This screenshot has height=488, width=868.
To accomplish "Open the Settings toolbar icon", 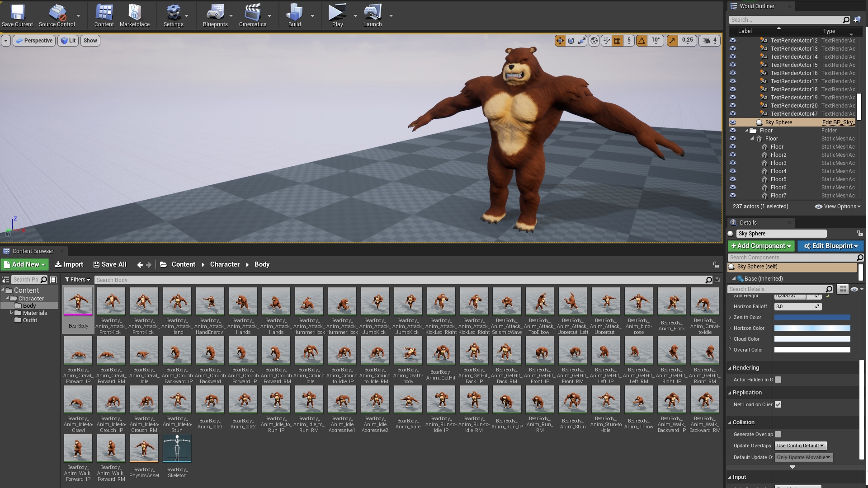I will 173,15.
